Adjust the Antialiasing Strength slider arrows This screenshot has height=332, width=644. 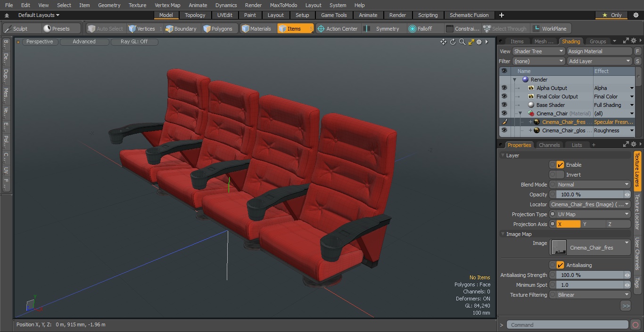pyautogui.click(x=627, y=275)
